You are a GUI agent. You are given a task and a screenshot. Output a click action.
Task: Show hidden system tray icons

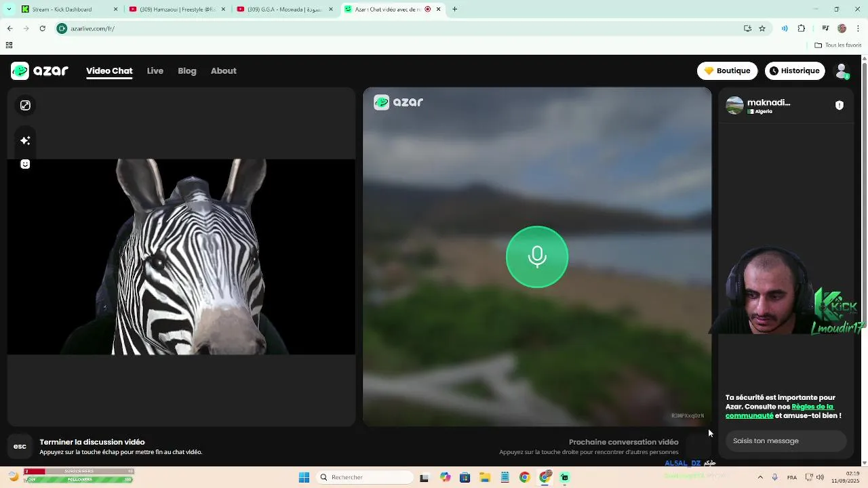click(x=760, y=477)
